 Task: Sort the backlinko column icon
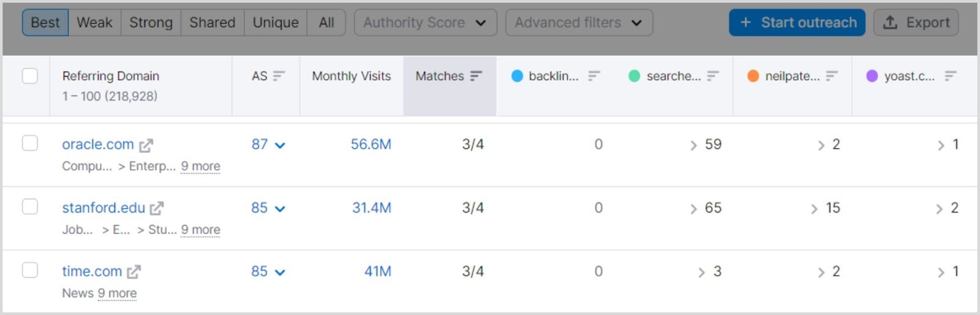point(594,76)
